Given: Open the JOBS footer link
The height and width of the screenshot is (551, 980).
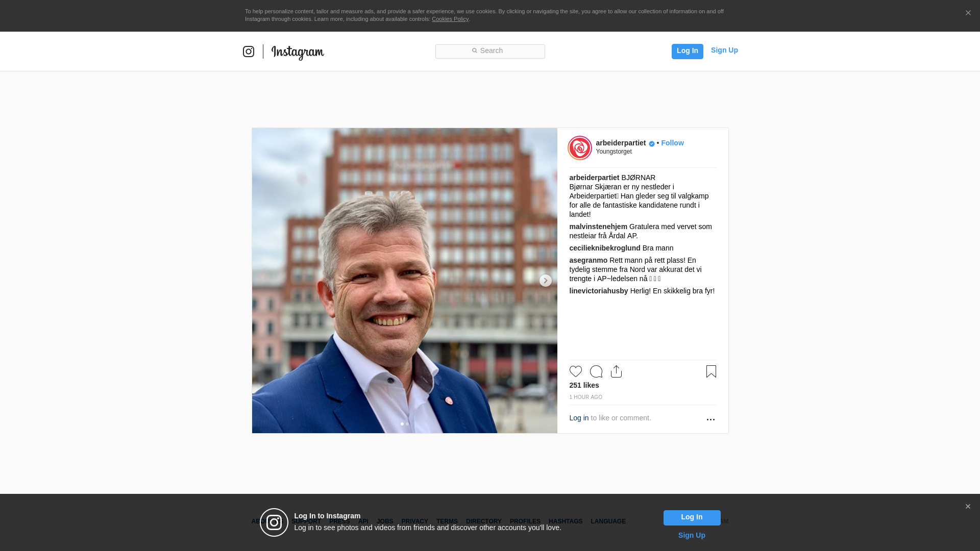Looking at the screenshot, I should pos(385,521).
